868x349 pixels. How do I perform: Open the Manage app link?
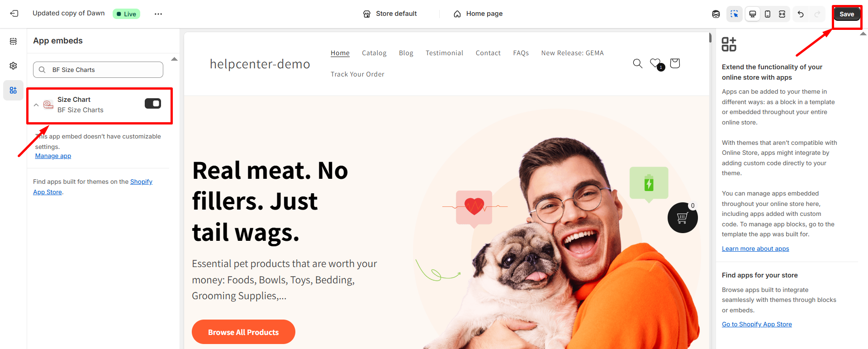(53, 156)
